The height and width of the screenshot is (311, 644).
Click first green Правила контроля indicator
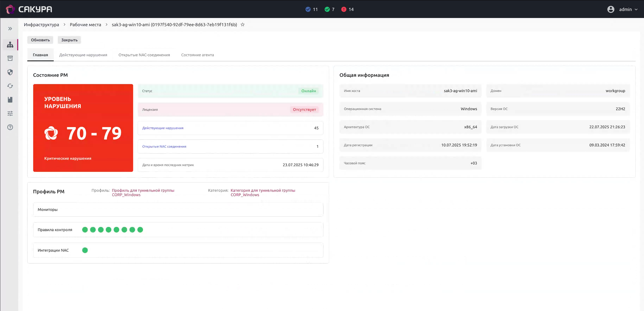85,230
